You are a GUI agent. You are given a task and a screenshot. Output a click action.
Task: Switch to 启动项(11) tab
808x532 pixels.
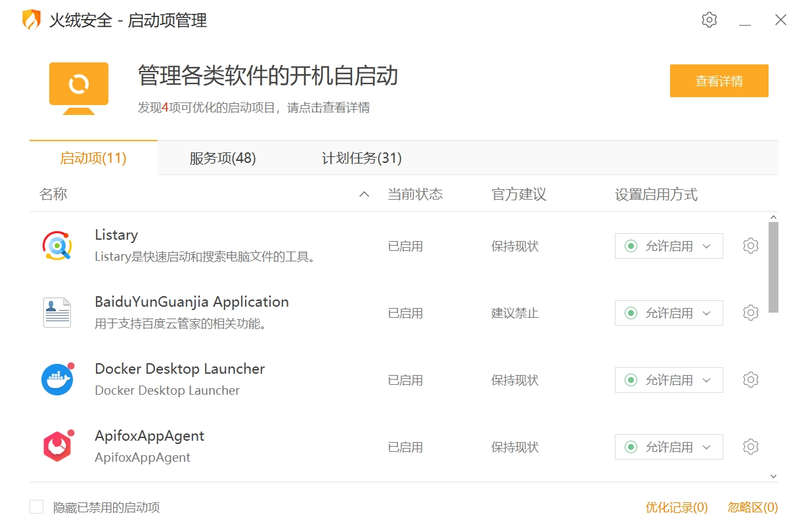click(x=93, y=158)
